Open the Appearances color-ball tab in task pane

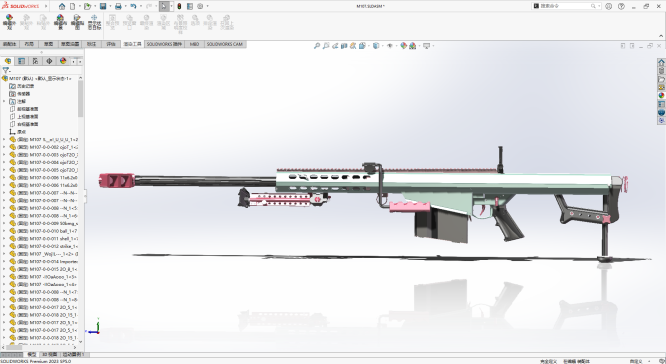(x=661, y=96)
